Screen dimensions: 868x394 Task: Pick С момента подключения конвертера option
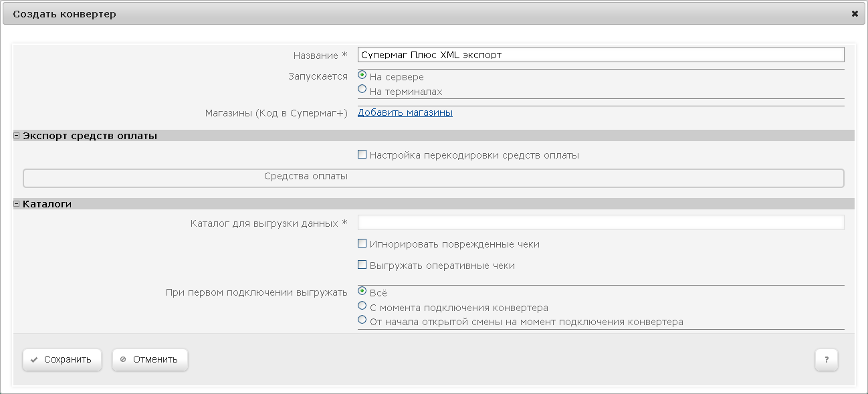(x=362, y=306)
